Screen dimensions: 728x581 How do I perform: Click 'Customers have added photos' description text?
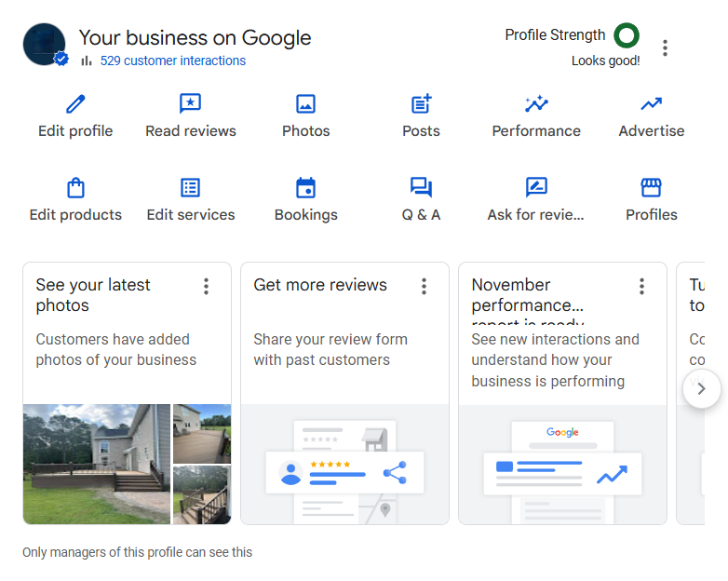click(116, 350)
